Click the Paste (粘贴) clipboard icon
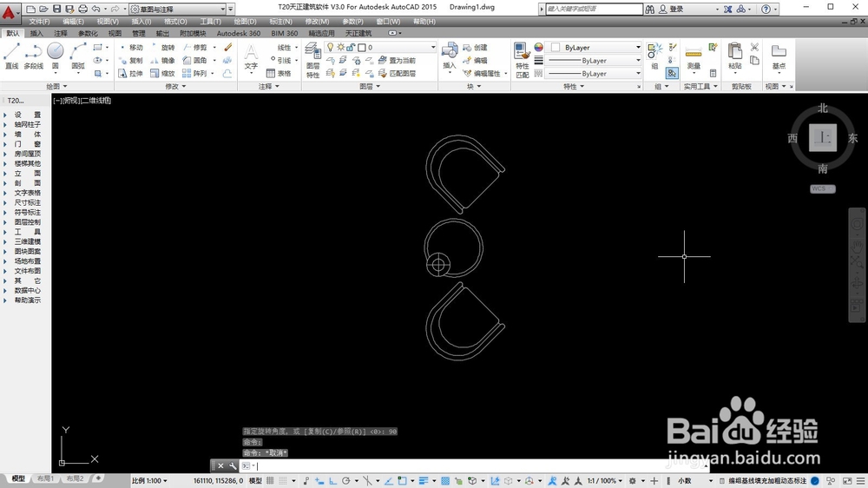This screenshot has height=488, width=868. point(734,56)
